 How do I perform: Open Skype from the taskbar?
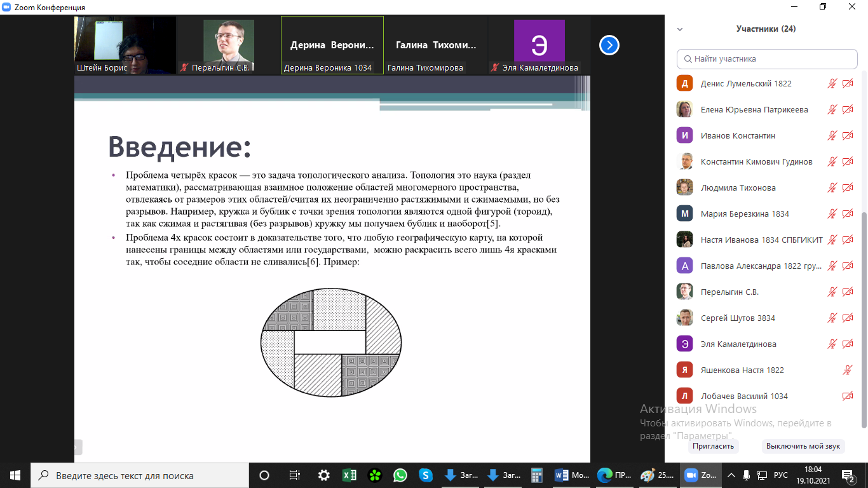pos(426,475)
